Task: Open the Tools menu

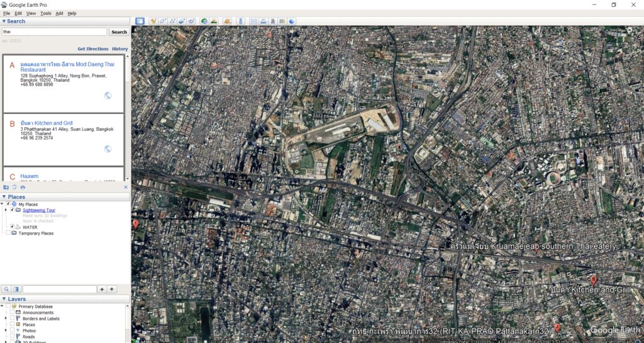Action: (45, 13)
